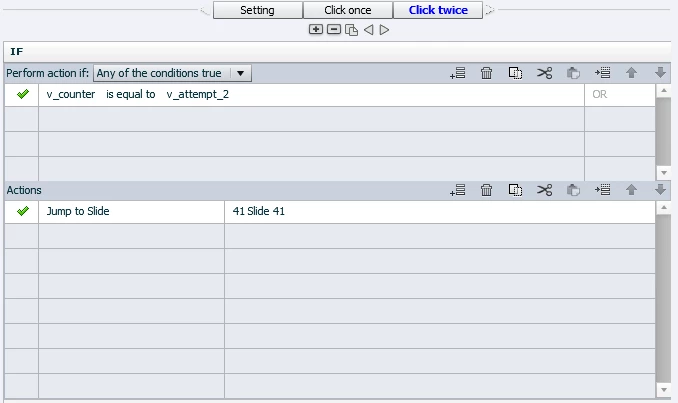Duplicate the current decision tab

click(352, 30)
